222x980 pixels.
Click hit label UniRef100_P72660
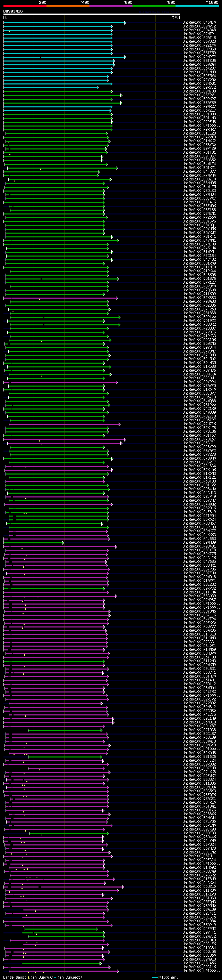[199, 218]
